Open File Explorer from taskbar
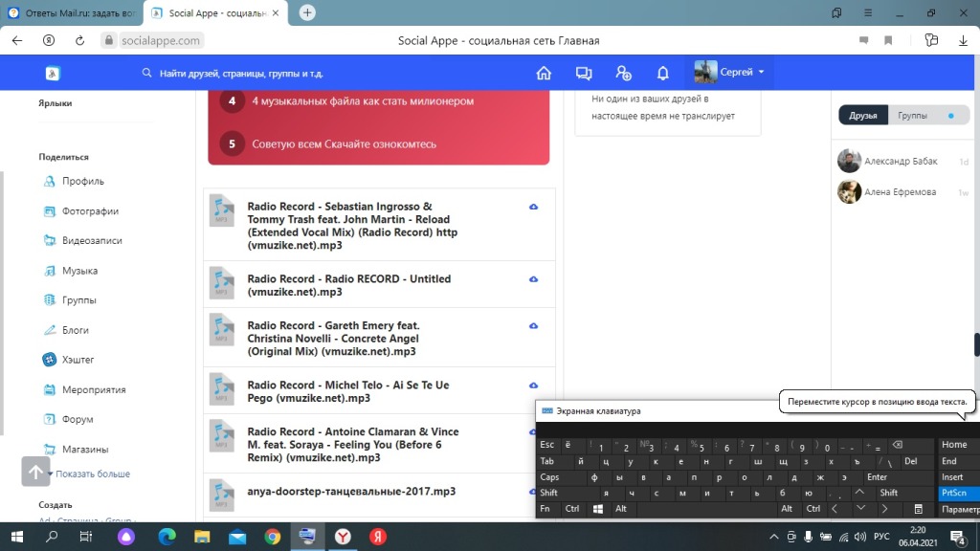Screen dimensions: 980x551 (202, 537)
